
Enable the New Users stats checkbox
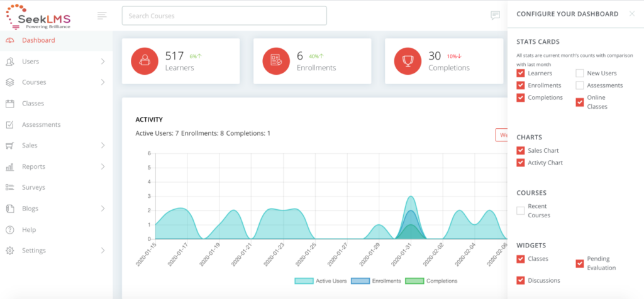point(579,73)
